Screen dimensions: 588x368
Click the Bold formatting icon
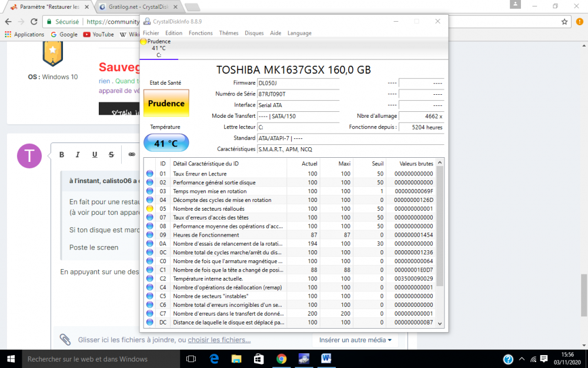pyautogui.click(x=62, y=155)
